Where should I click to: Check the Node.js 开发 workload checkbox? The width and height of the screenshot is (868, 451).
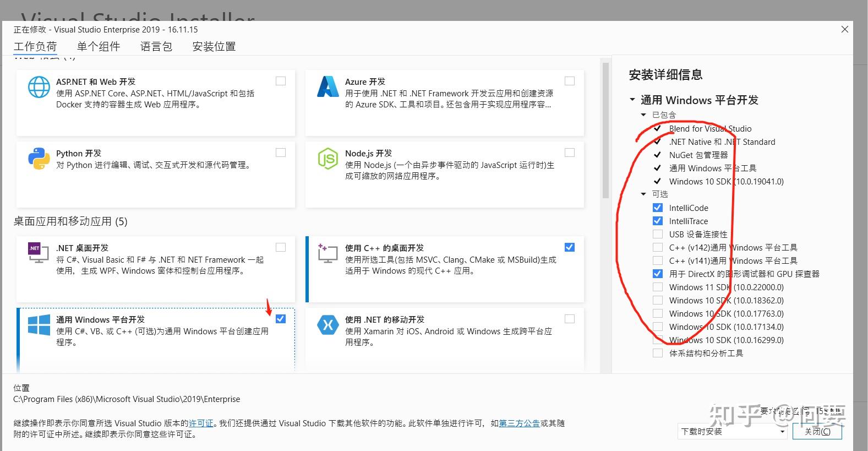(x=570, y=153)
